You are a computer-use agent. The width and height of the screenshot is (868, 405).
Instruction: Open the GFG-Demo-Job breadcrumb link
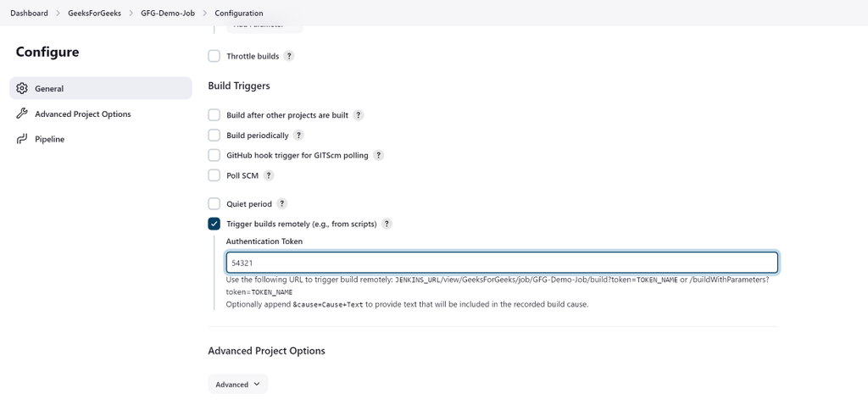(x=168, y=14)
